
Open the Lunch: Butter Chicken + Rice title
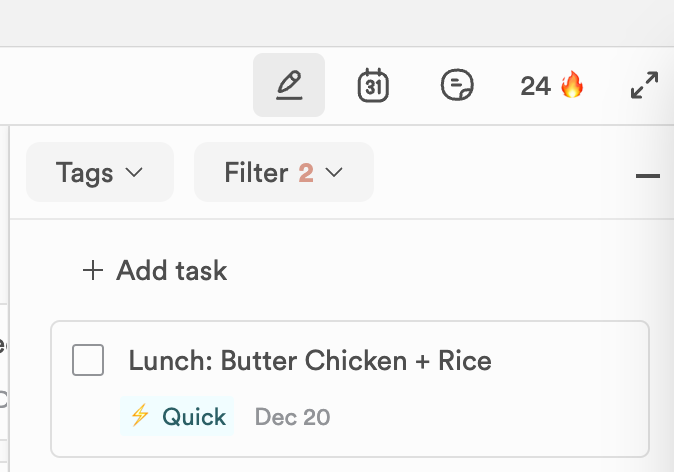pyautogui.click(x=310, y=360)
